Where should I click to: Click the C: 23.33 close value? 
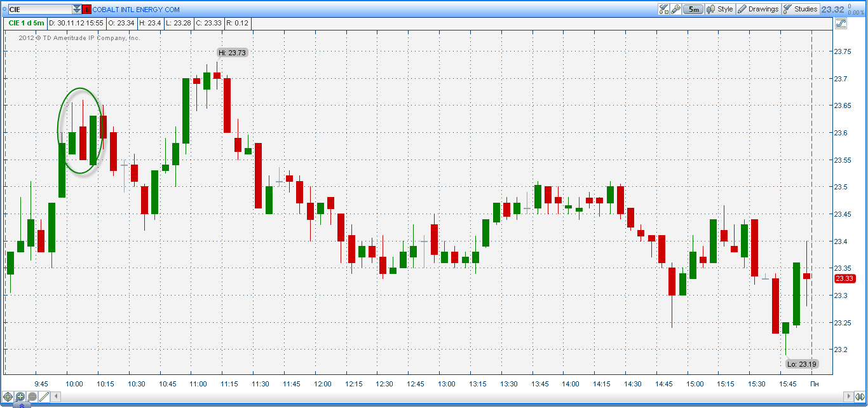(209, 23)
